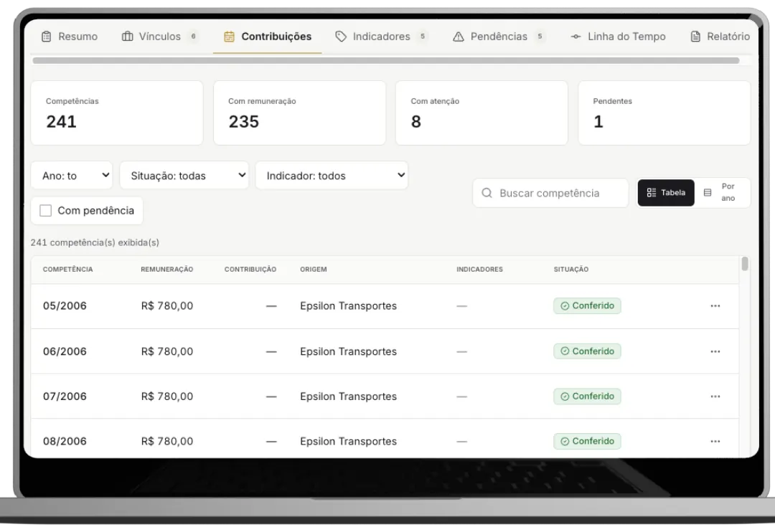The width and height of the screenshot is (775, 532).
Task: Click the Conferido check icon for 06/2006
Action: 565,351
